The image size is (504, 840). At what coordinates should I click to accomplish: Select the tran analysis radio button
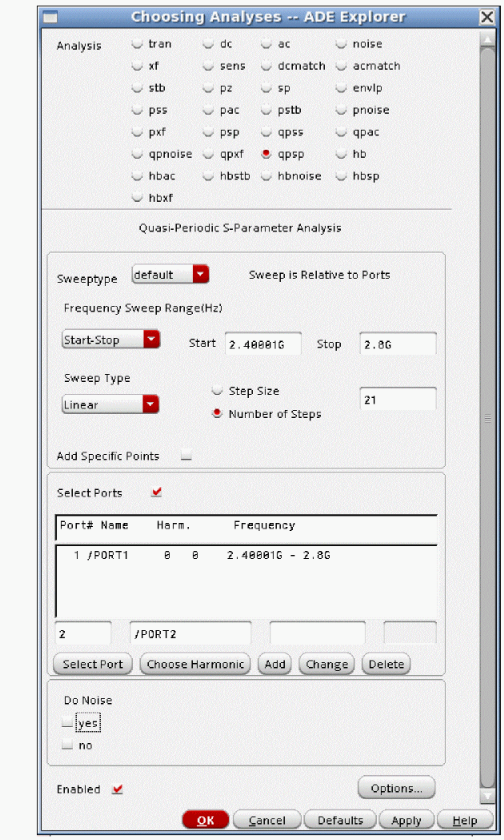137,45
